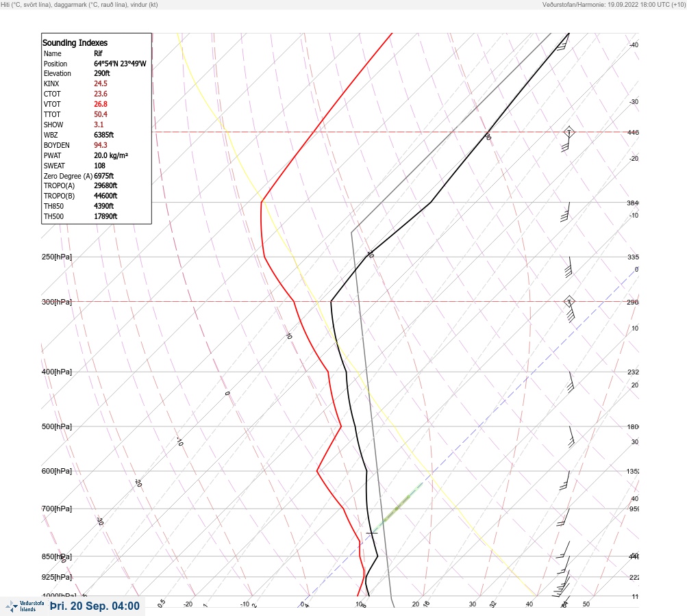Image resolution: width=687 pixels, height=616 pixels.
Task: Click the CTOT value 23.6
Action: [100, 94]
